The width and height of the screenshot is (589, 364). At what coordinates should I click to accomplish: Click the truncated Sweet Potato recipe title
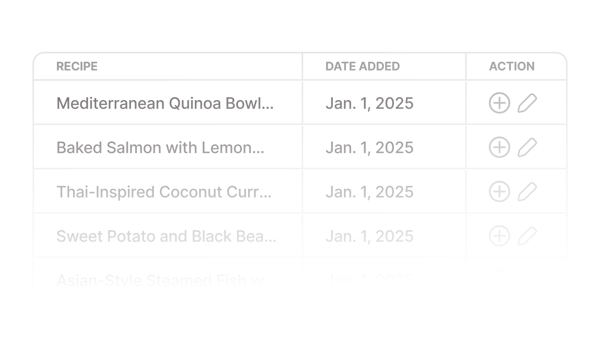pyautogui.click(x=167, y=236)
